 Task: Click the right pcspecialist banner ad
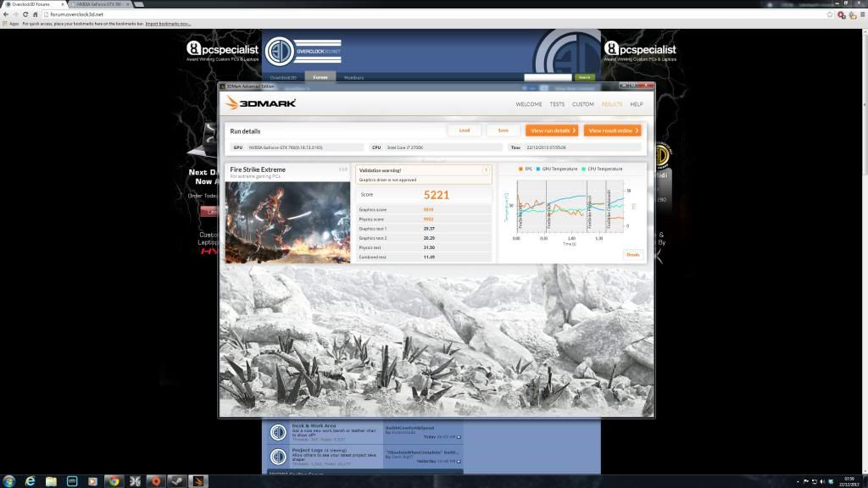(640, 52)
